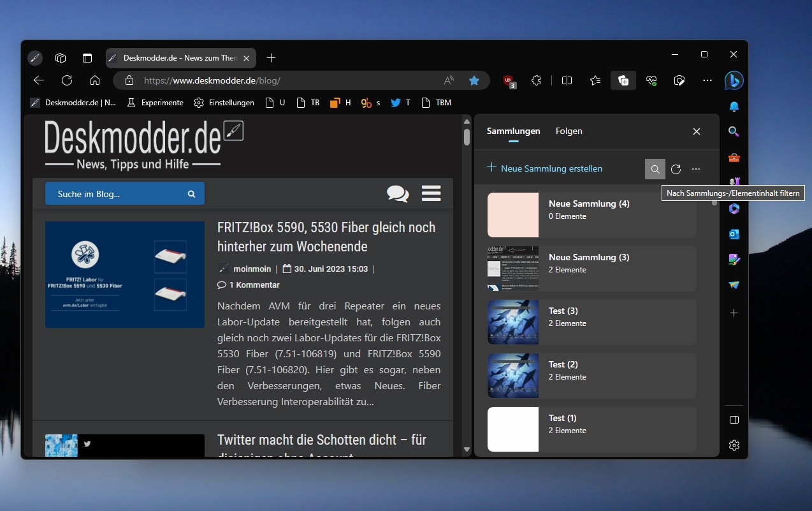Toggle the sidebar visibility button

[x=734, y=420]
